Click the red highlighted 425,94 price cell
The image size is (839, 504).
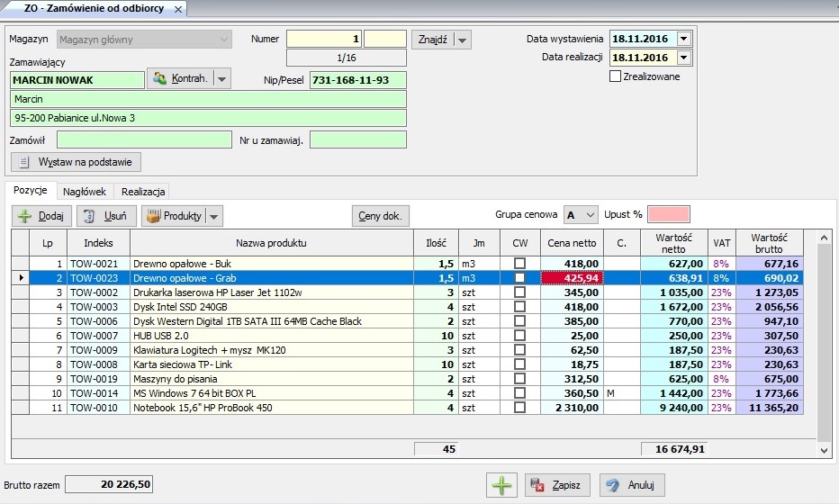[x=572, y=278]
